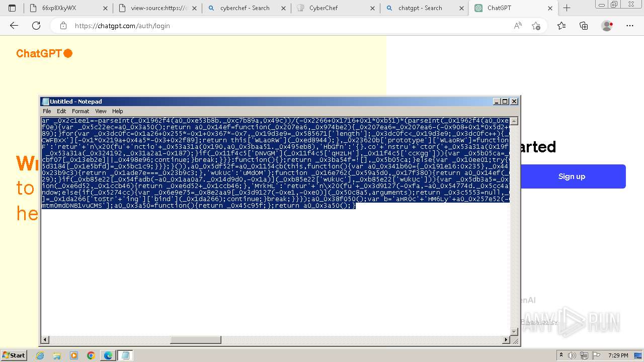
Task: Open Notepad Help menu
Action: 117,111
